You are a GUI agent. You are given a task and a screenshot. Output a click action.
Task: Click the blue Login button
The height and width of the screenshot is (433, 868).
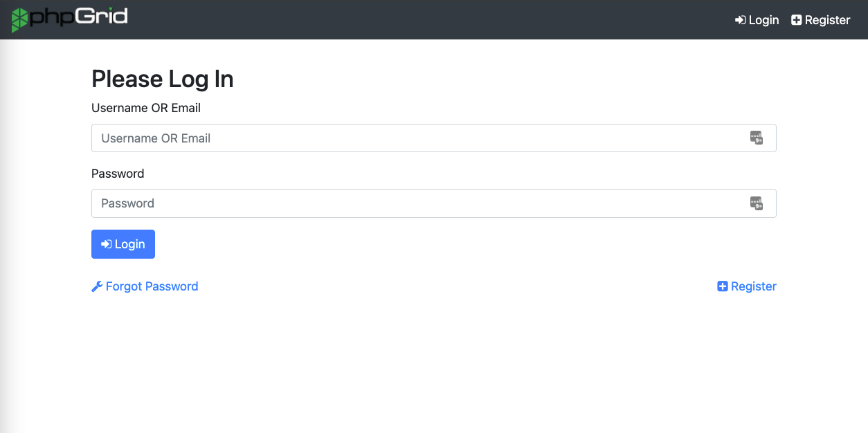[x=123, y=244]
